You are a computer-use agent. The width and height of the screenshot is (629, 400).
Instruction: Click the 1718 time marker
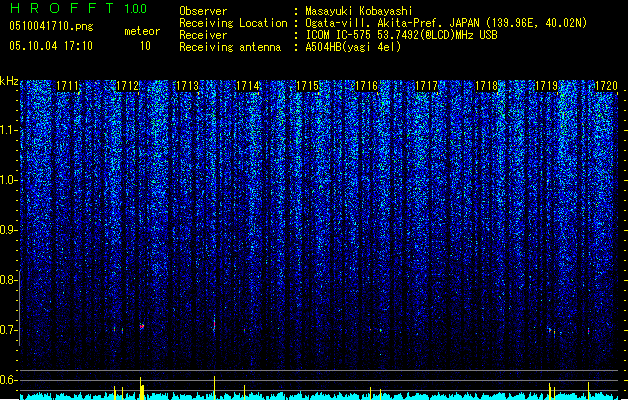[x=486, y=86]
